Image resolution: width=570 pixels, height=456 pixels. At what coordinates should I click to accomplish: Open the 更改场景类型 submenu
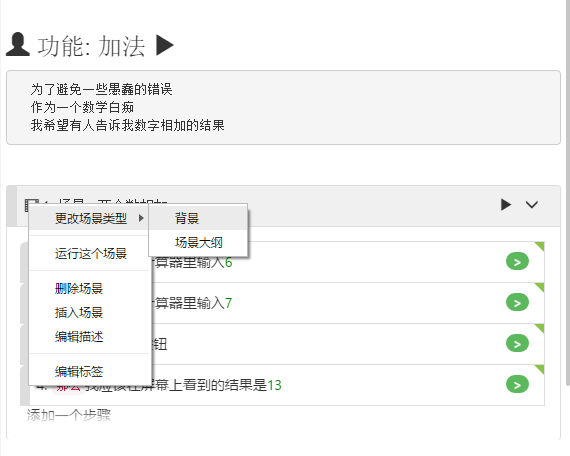(90, 218)
